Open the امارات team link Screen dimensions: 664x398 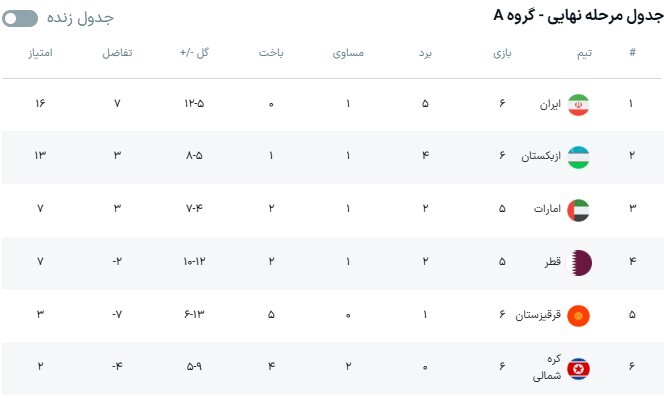pyautogui.click(x=548, y=209)
